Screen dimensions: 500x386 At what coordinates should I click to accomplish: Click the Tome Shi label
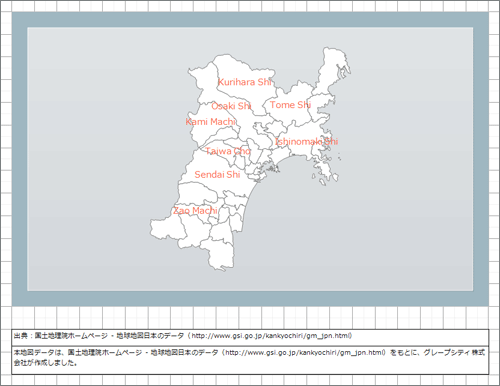point(290,105)
